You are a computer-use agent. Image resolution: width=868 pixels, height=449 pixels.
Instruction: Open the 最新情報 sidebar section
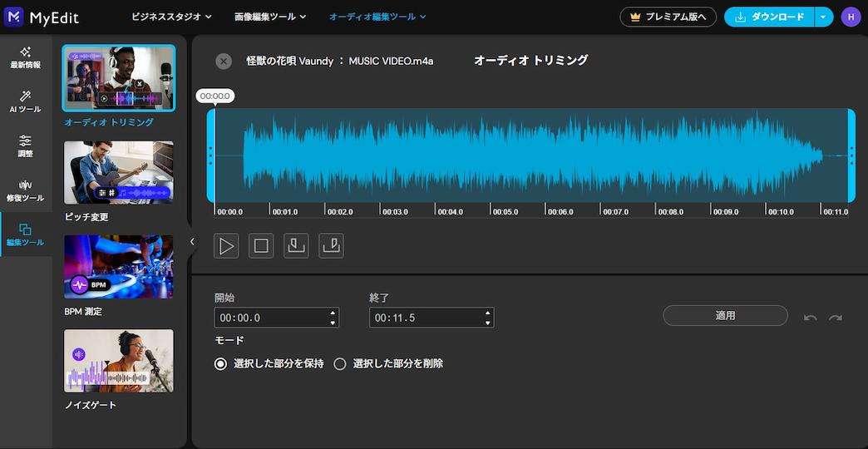(x=26, y=58)
